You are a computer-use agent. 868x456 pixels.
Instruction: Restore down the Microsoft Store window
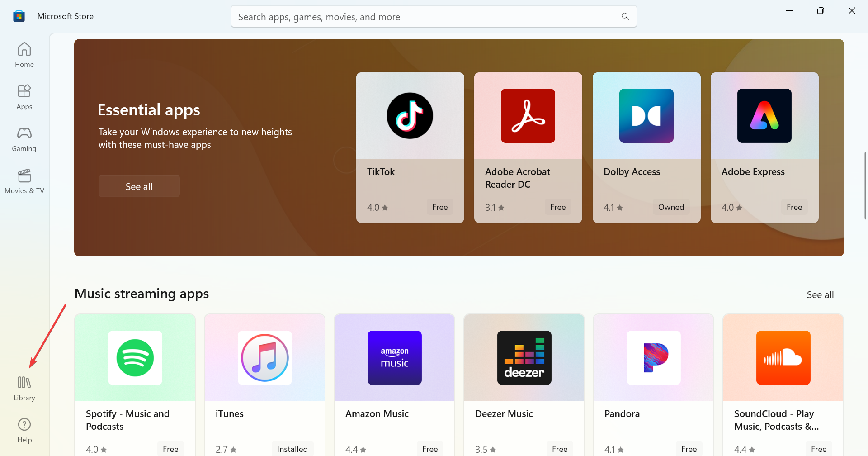821,10
